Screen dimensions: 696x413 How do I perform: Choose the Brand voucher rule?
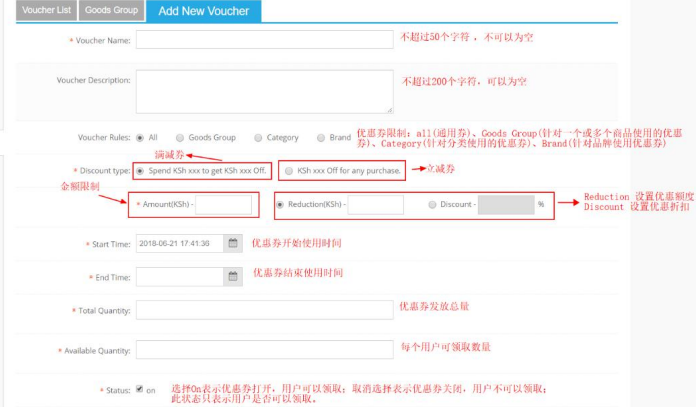pyautogui.click(x=321, y=138)
